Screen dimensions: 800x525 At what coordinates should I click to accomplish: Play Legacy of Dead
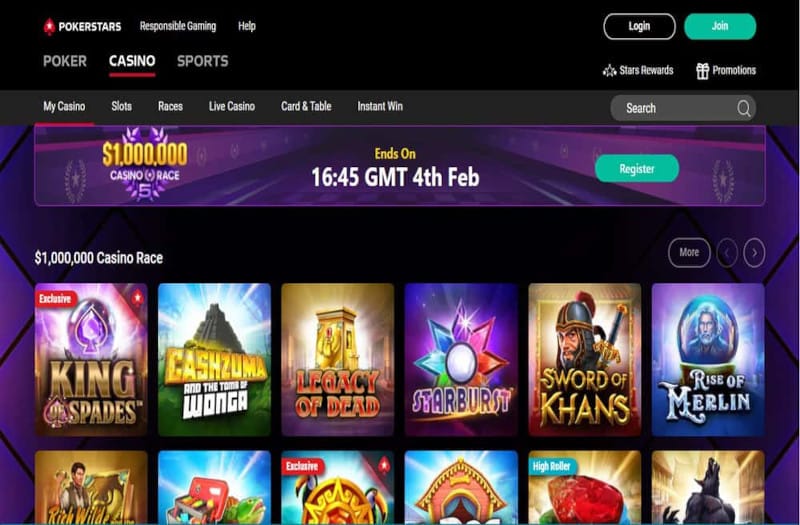[338, 360]
